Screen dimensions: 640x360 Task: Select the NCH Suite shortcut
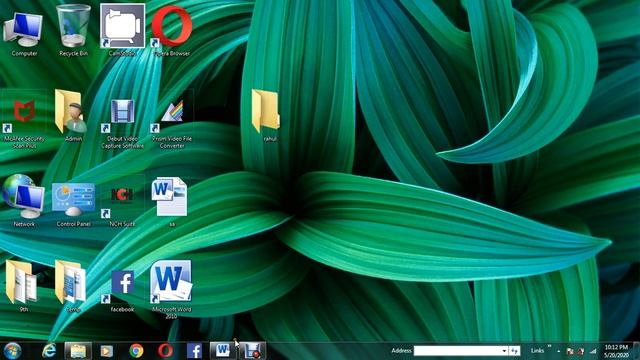[122, 206]
